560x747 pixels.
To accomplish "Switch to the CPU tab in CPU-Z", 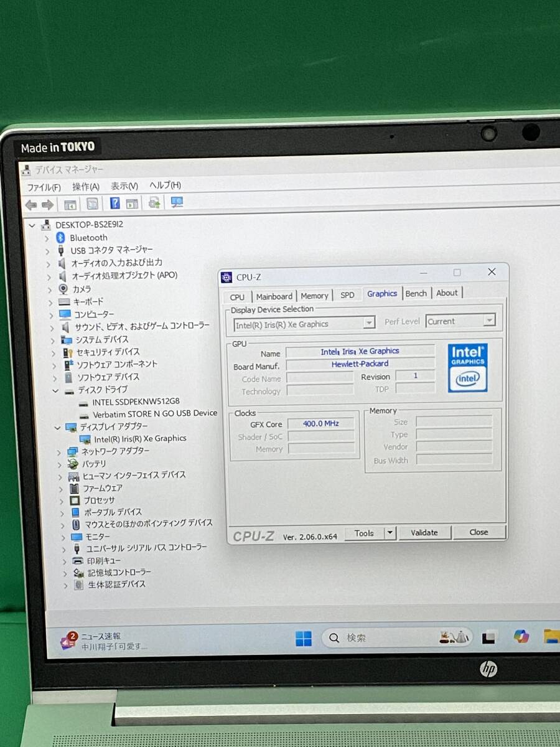I will click(x=237, y=297).
